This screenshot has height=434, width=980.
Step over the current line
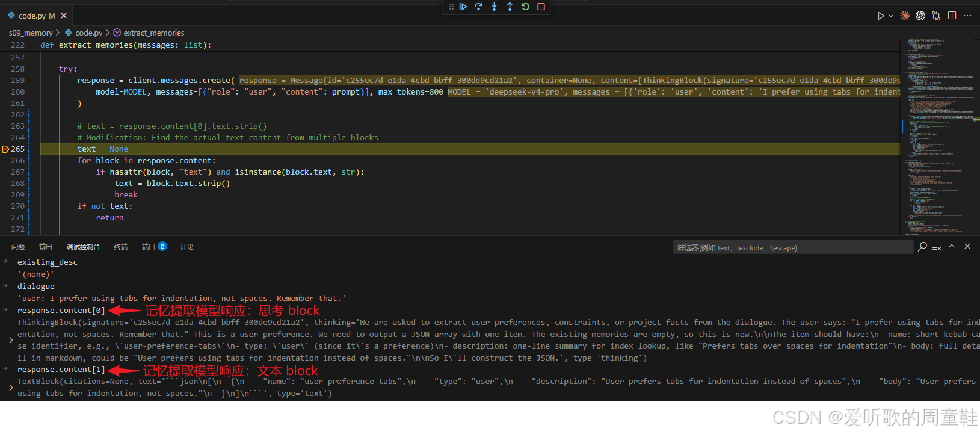(478, 7)
